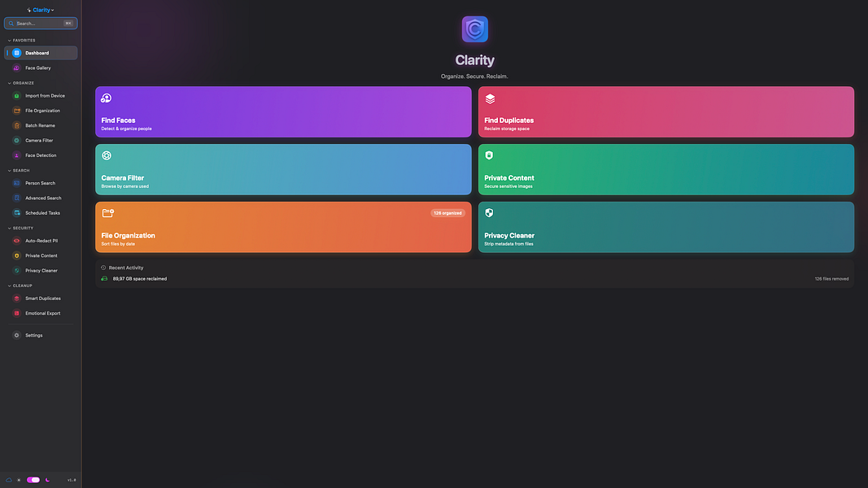Collapse the Organize section
Screen dimensions: 868x488
(x=21, y=83)
